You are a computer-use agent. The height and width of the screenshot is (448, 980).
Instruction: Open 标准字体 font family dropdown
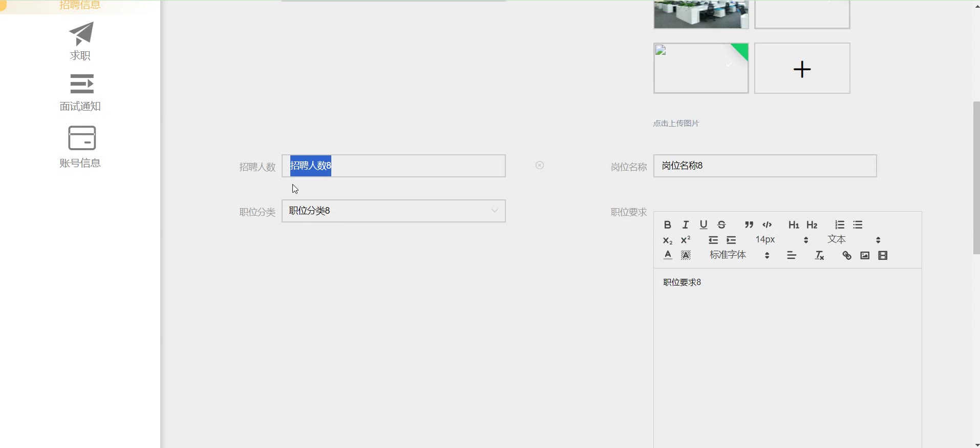pyautogui.click(x=739, y=255)
